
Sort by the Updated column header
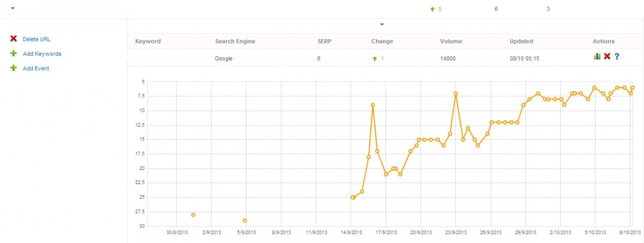[521, 41]
